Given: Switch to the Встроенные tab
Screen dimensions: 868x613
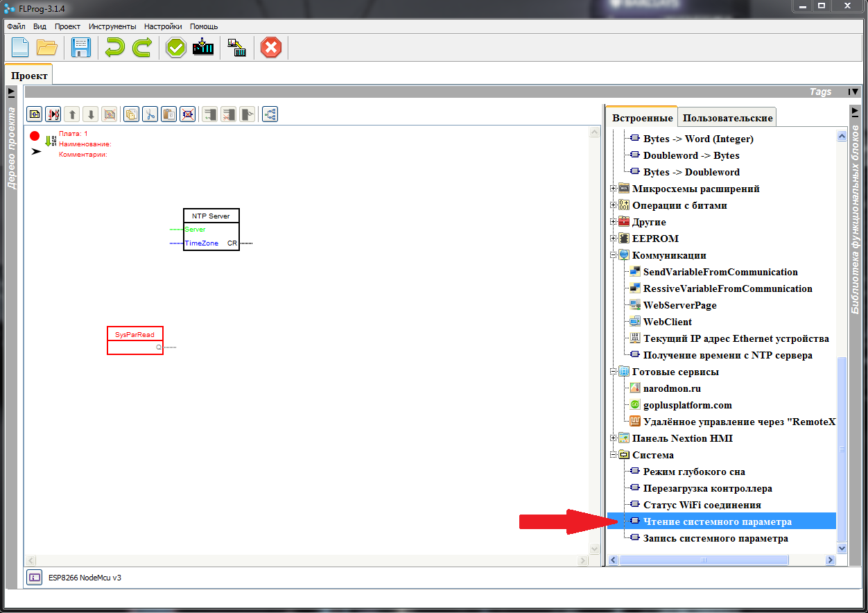Looking at the screenshot, I should point(642,117).
